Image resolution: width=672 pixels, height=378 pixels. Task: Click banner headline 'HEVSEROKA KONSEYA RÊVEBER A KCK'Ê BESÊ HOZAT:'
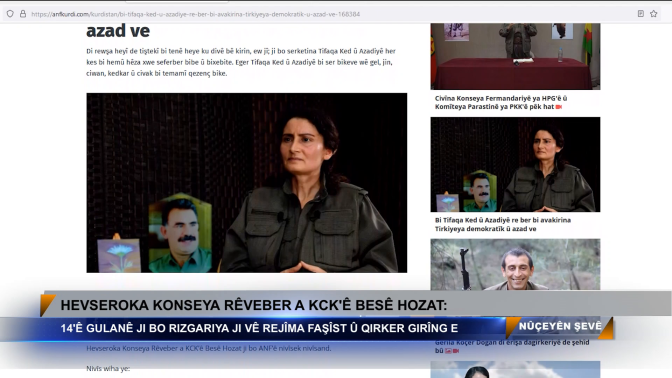pyautogui.click(x=254, y=305)
